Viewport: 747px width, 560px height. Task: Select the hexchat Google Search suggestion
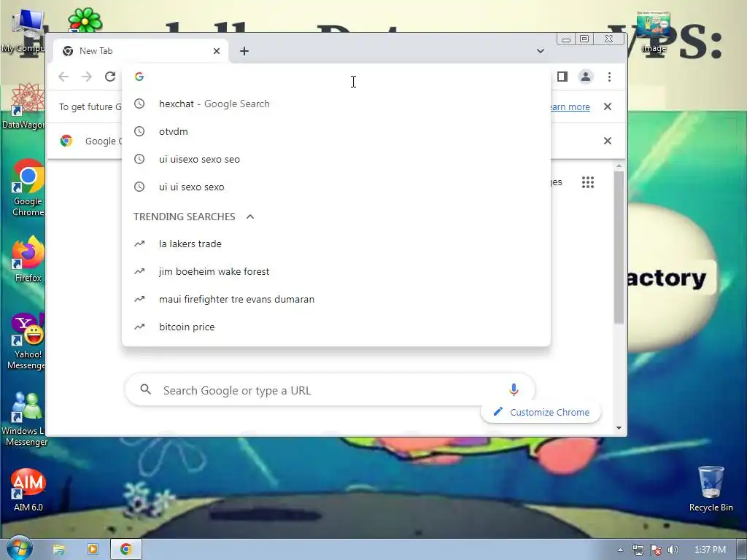336,104
